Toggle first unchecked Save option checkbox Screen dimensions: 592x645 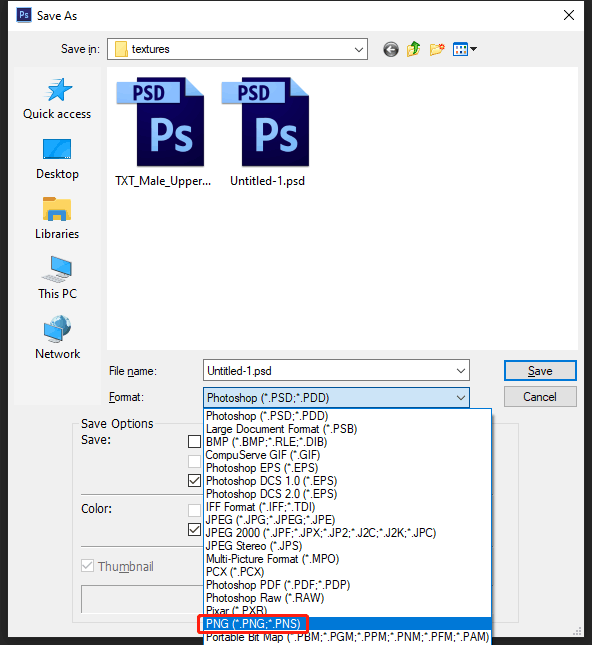pos(194,441)
